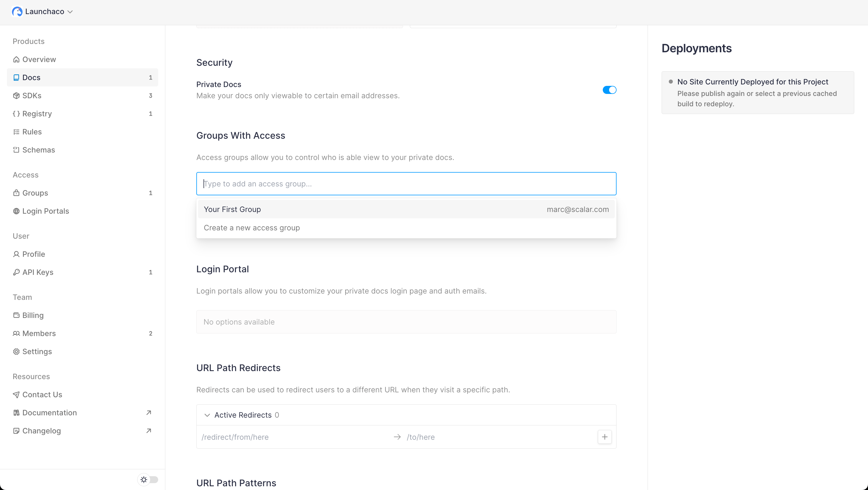Open the Registry page
The height and width of the screenshot is (490, 868).
pyautogui.click(x=82, y=114)
